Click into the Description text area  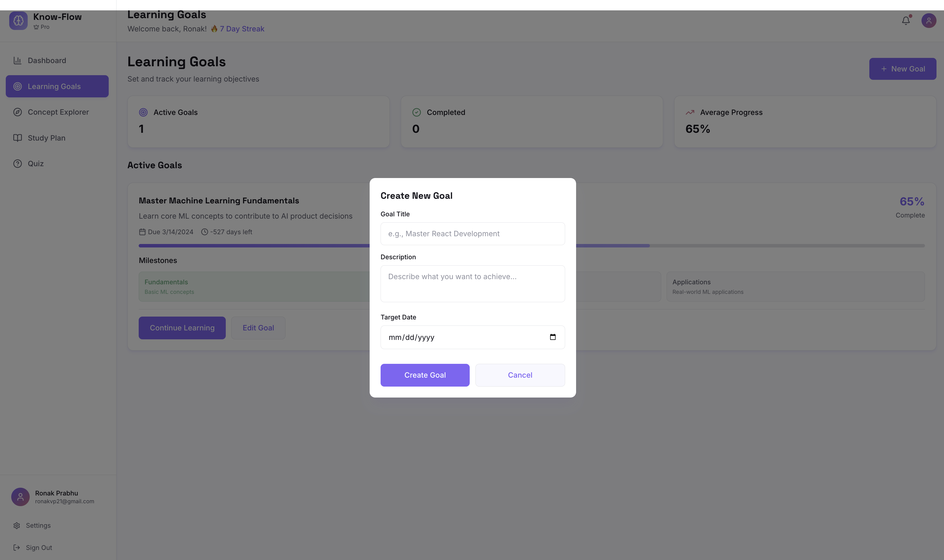(x=472, y=283)
